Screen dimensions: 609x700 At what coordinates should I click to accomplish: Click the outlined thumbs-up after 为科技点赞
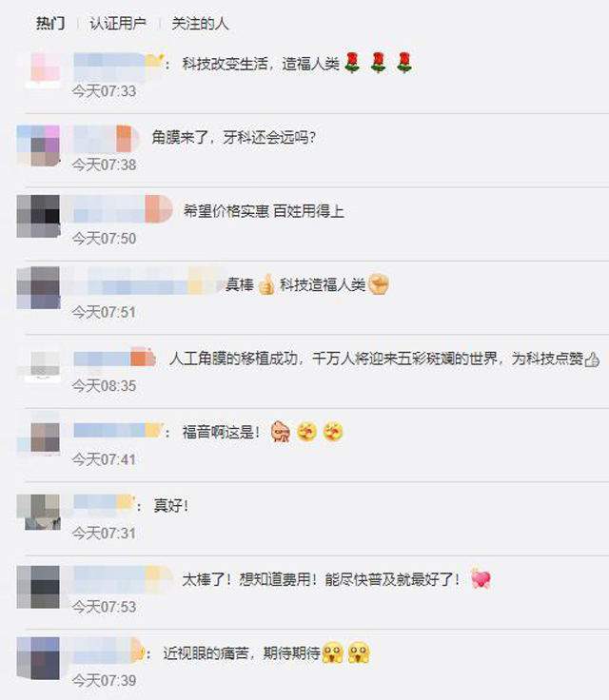[x=592, y=360]
